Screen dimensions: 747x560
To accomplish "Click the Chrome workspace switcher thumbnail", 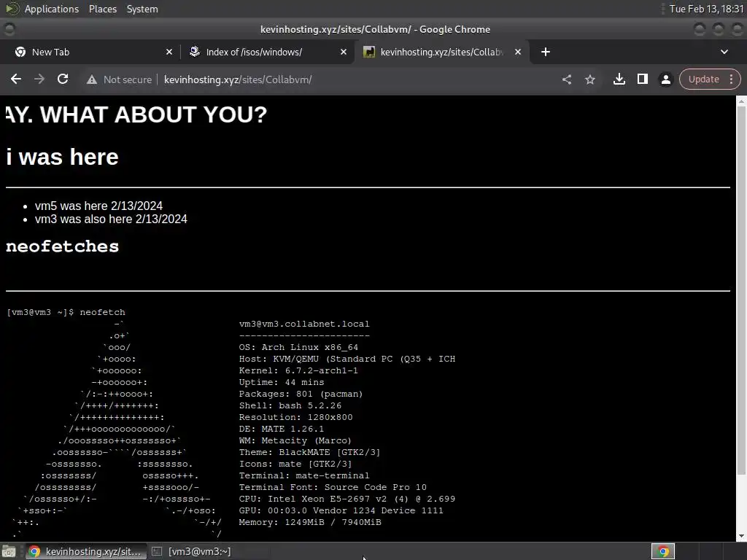I will (x=662, y=551).
